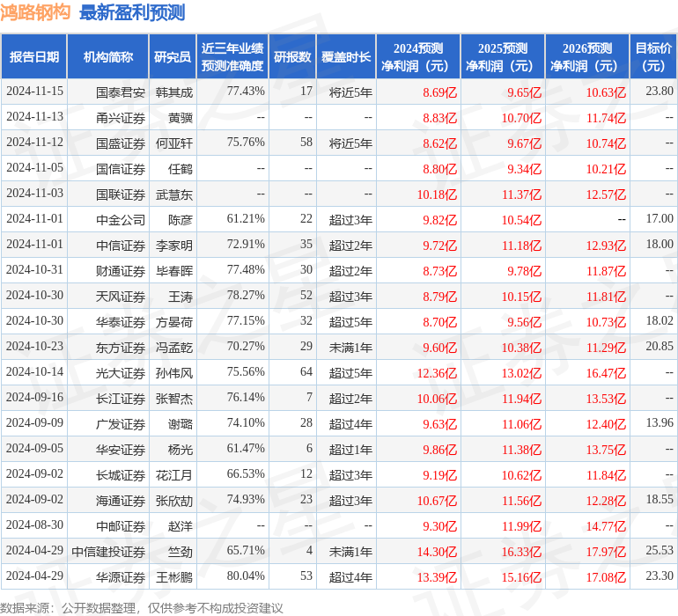Image resolution: width=678 pixels, height=616 pixels.
Task: Click the date cell 2024-11-15
Action: (34, 91)
